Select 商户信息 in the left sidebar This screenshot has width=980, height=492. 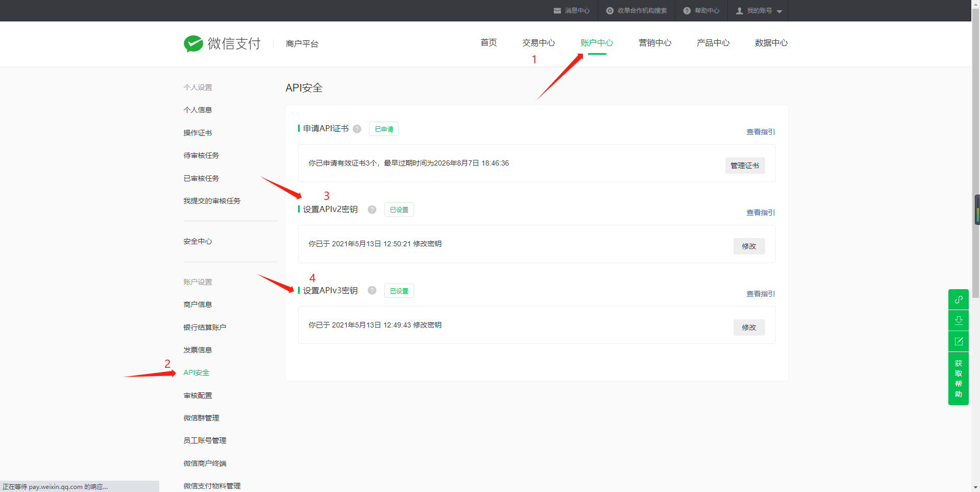click(198, 304)
